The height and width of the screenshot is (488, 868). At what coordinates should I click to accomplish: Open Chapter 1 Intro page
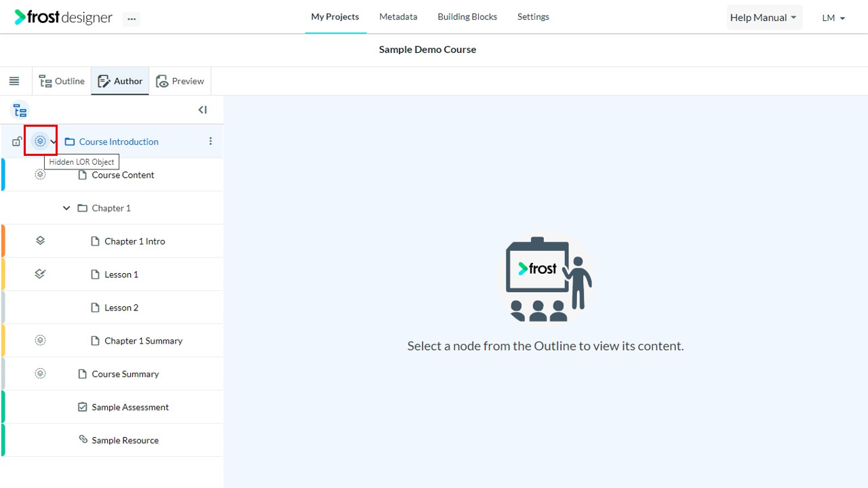pos(134,241)
